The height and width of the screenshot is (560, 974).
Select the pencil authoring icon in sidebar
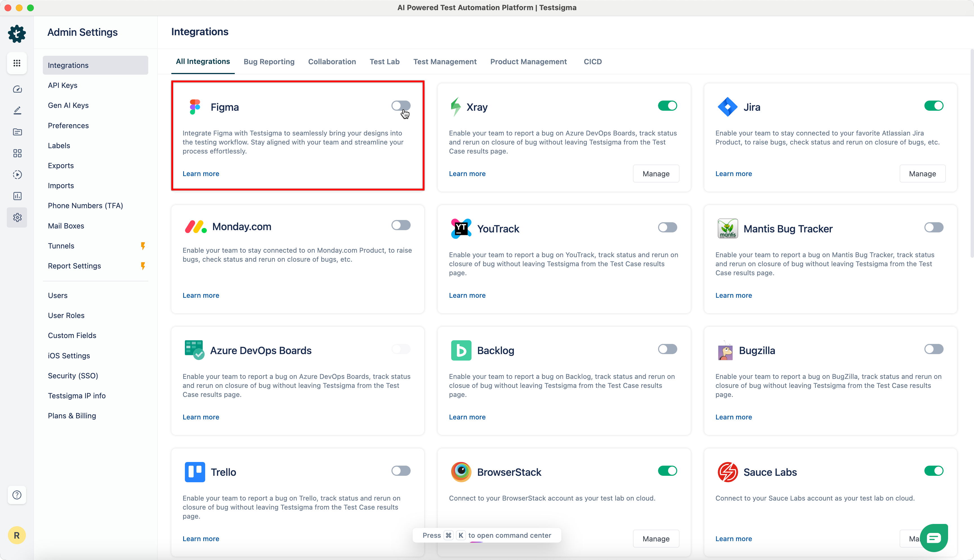(x=17, y=110)
